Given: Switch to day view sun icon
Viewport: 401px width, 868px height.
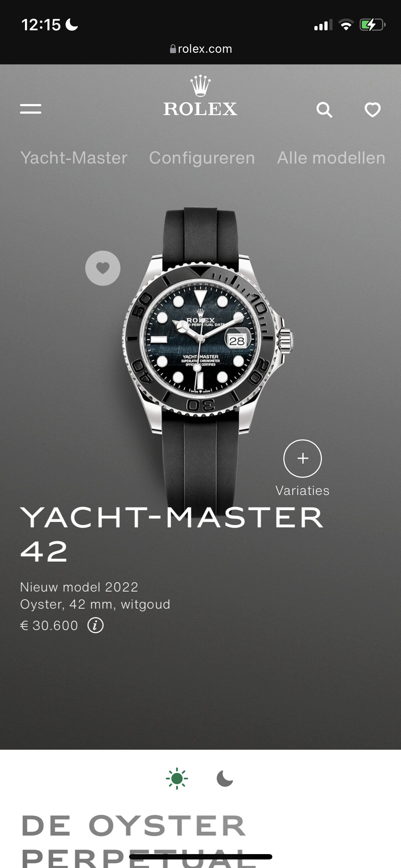Looking at the screenshot, I should (x=177, y=779).
